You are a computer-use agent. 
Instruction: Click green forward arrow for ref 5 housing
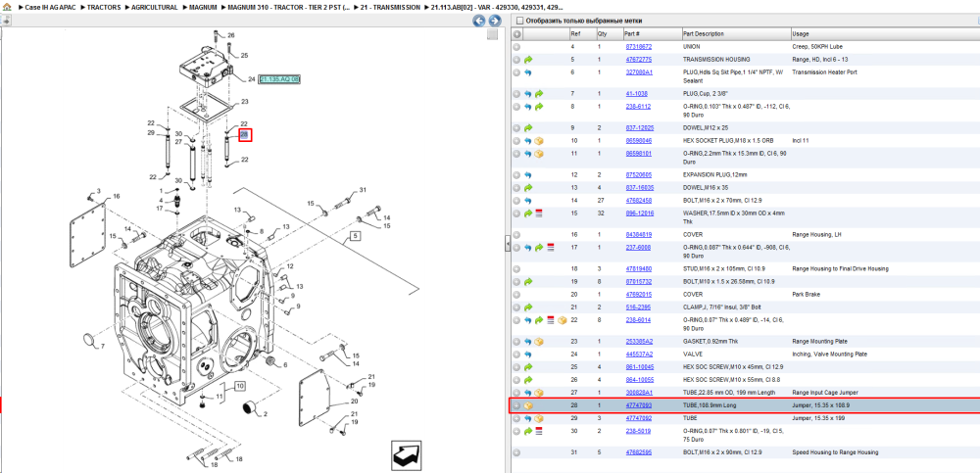coord(527,60)
